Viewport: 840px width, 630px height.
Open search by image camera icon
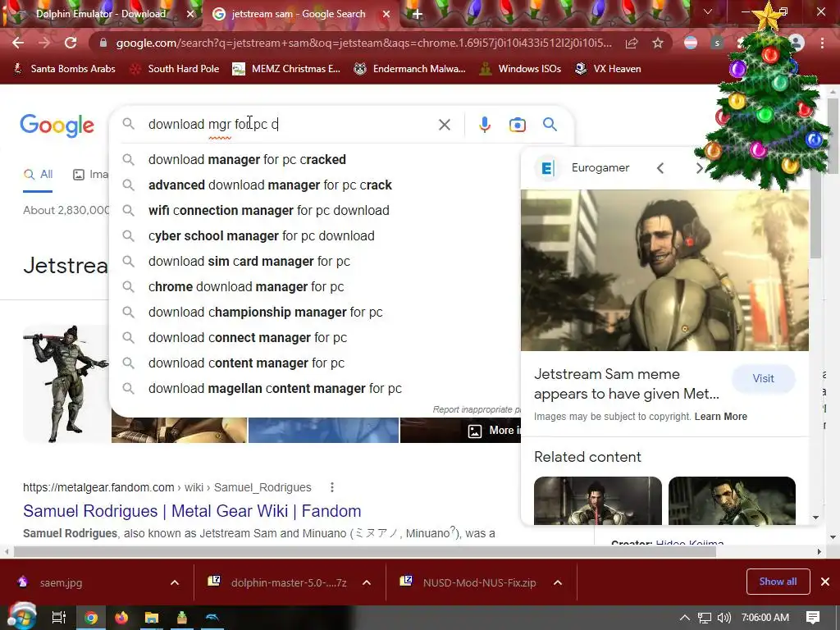(x=517, y=125)
